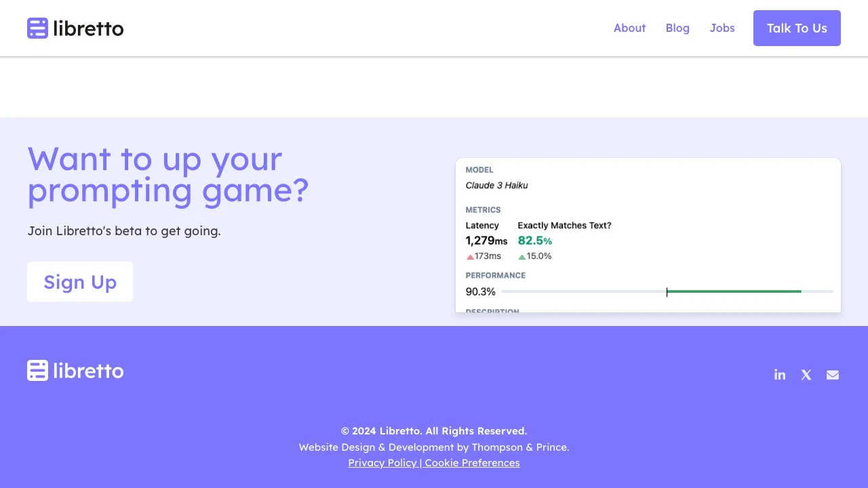Click the Sign Up button
Image resolution: width=868 pixels, height=488 pixels.
pos(80,282)
